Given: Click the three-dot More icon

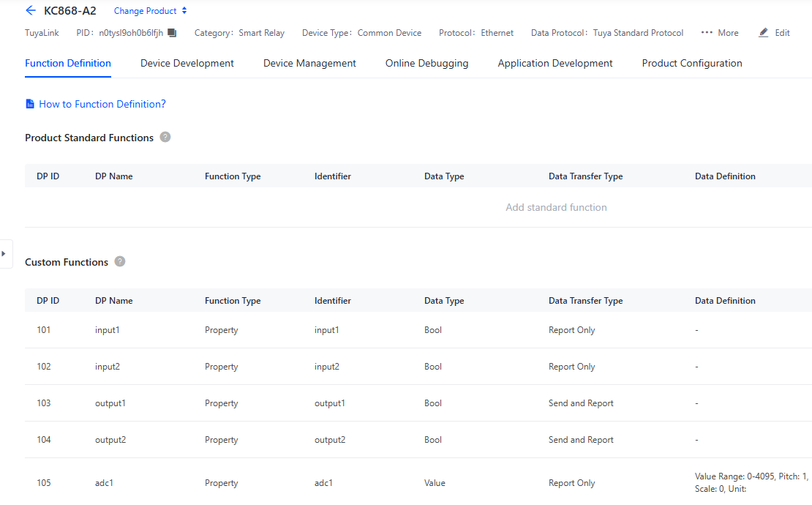Looking at the screenshot, I should coord(707,33).
